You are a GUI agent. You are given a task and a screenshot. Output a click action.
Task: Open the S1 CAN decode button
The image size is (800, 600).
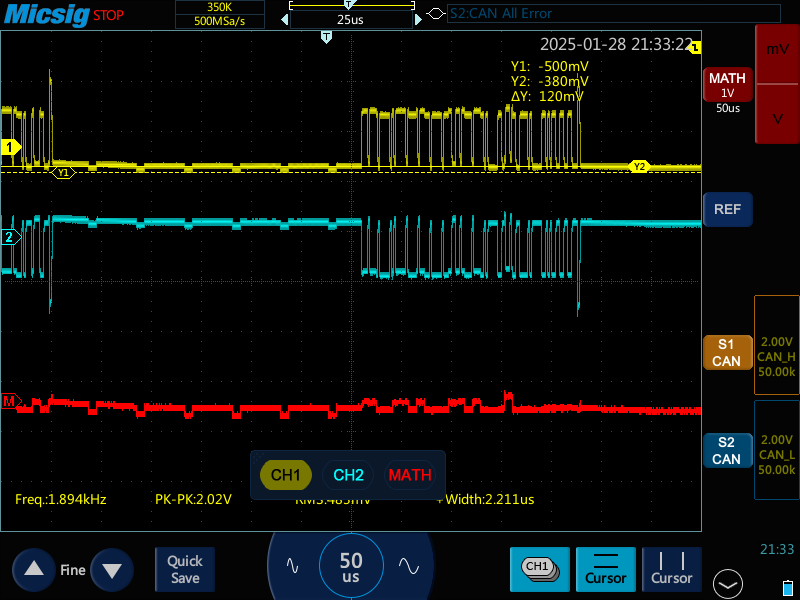[728, 353]
